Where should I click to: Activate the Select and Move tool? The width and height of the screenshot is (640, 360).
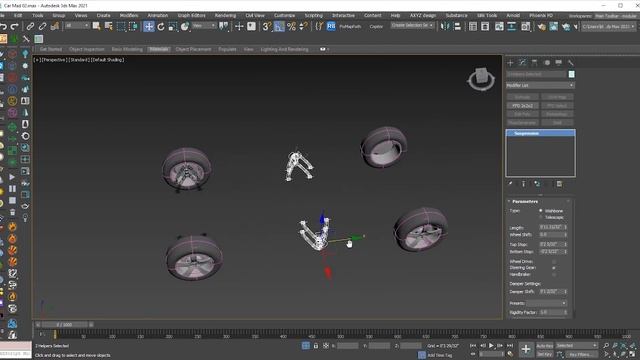(149, 27)
